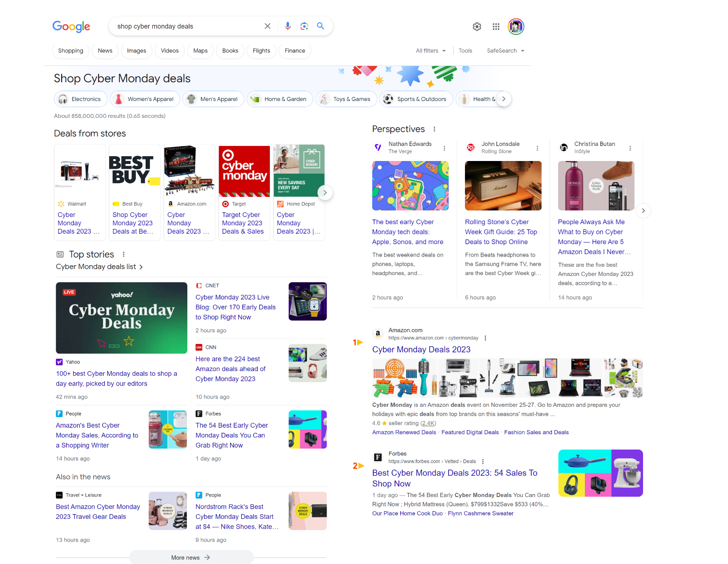
Task: Switch to the Shopping tab
Action: tap(71, 51)
